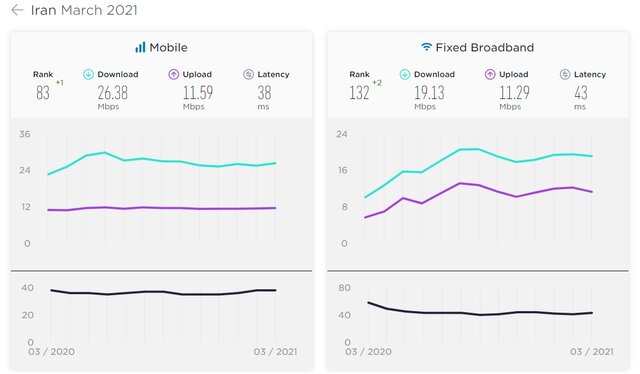Click the Mobile upload arrow icon

pyautogui.click(x=173, y=74)
